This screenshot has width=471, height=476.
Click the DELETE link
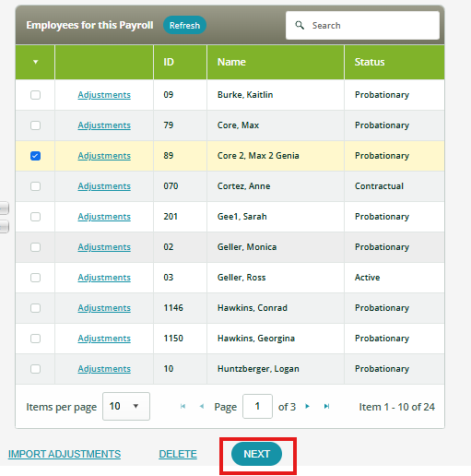178,454
